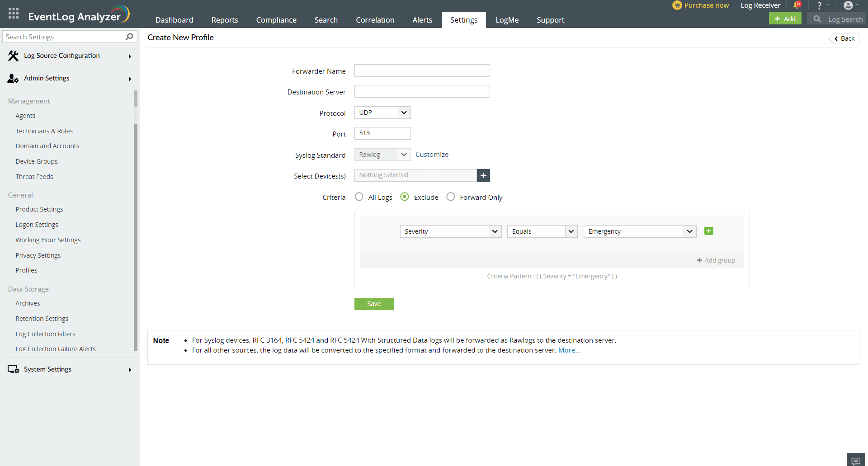Open the Customize link beside Syslog Standard
Image resolution: width=868 pixels, height=466 pixels.
(x=431, y=154)
